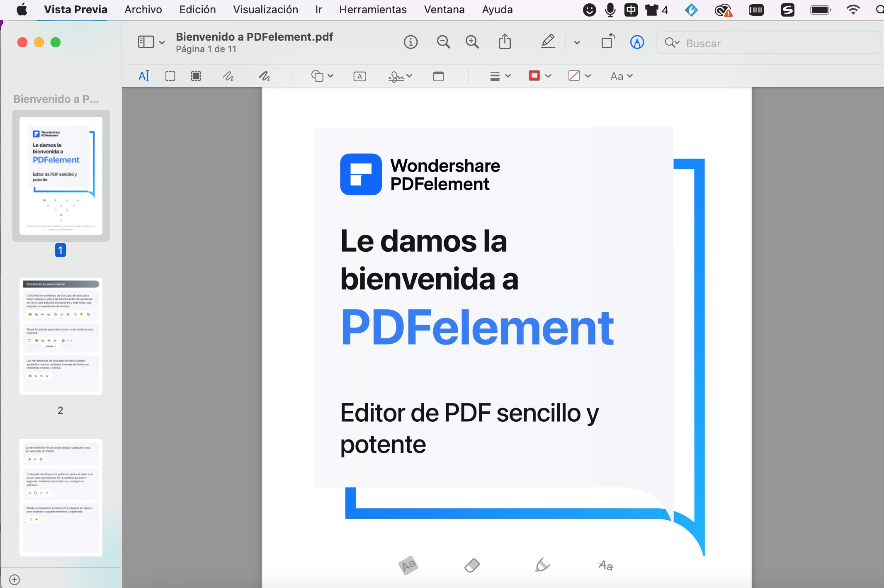Rotate the page left

608,41
